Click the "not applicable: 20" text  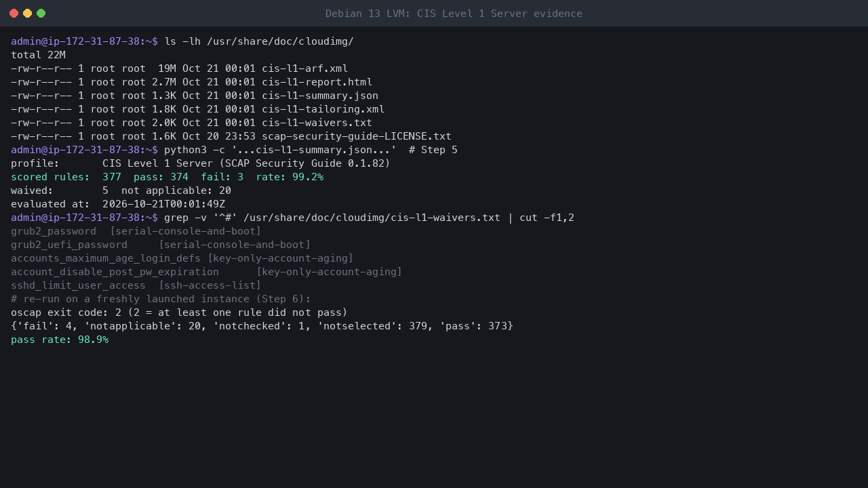tap(176, 190)
